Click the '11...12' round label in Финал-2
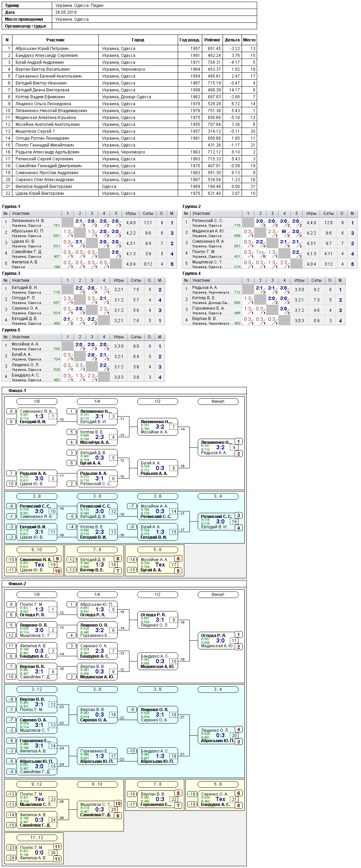 click(37, 838)
